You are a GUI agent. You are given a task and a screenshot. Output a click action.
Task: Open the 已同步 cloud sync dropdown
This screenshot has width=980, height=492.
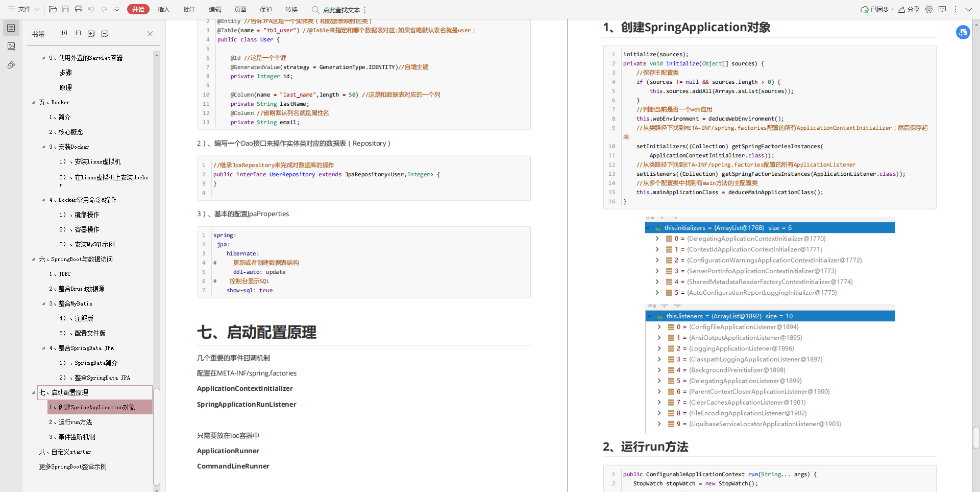coord(877,9)
